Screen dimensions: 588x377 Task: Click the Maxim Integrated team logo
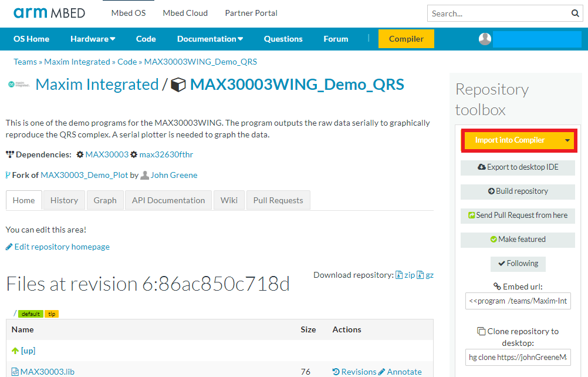[x=19, y=85]
